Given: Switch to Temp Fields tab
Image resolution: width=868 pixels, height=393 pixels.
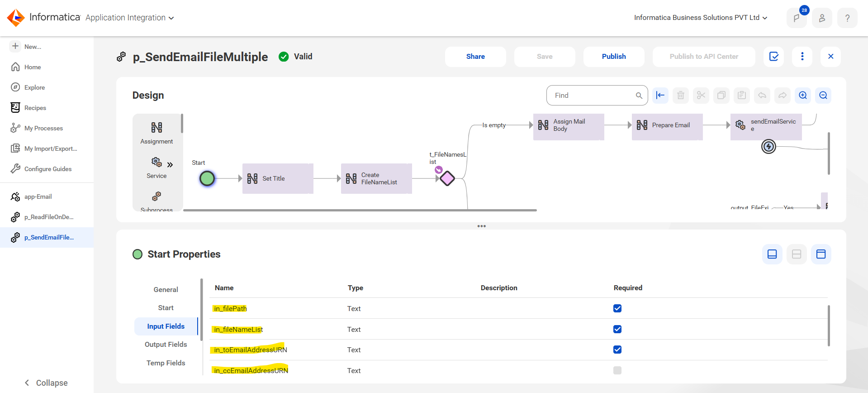Looking at the screenshot, I should click(166, 363).
